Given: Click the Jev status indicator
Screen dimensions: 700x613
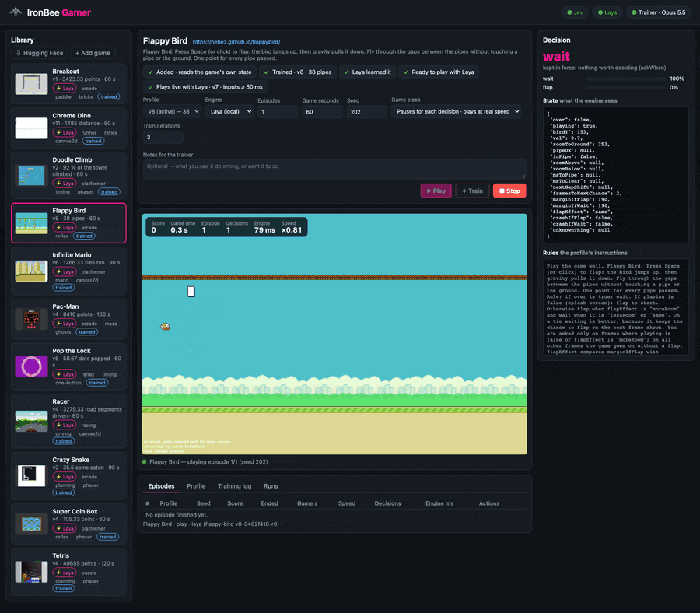Looking at the screenshot, I should pos(575,12).
